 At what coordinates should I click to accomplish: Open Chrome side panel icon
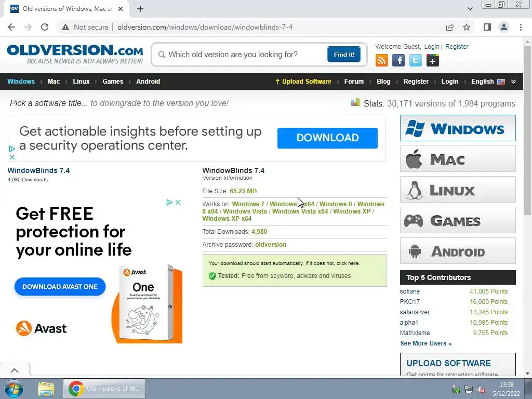pos(487,27)
